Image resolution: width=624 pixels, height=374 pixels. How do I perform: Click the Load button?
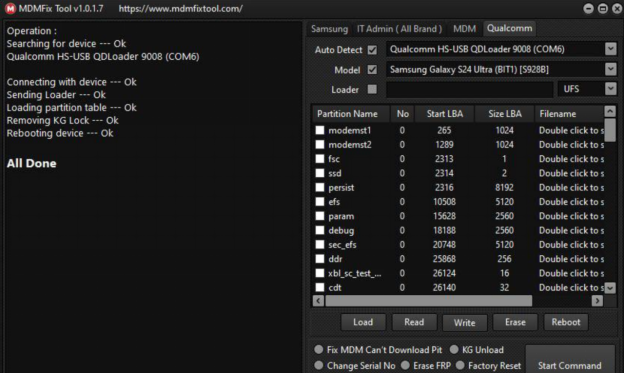click(363, 322)
